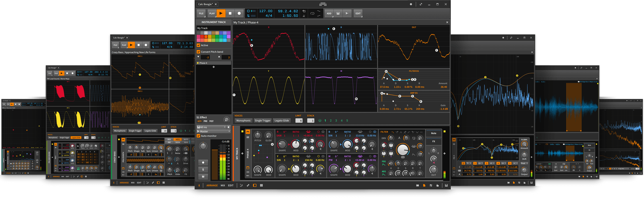Image resolution: width=644 pixels, height=198 pixels.
Task: Toggle the arranger loop icon
Action: (x=312, y=14)
